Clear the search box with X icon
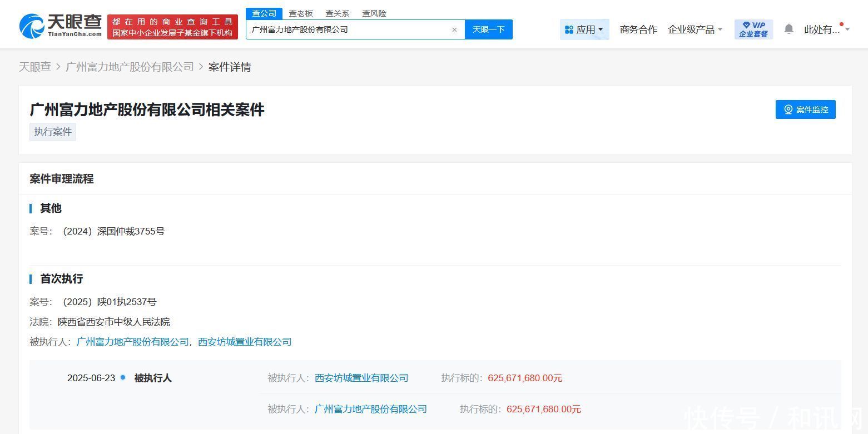This screenshot has width=868, height=434. point(454,29)
